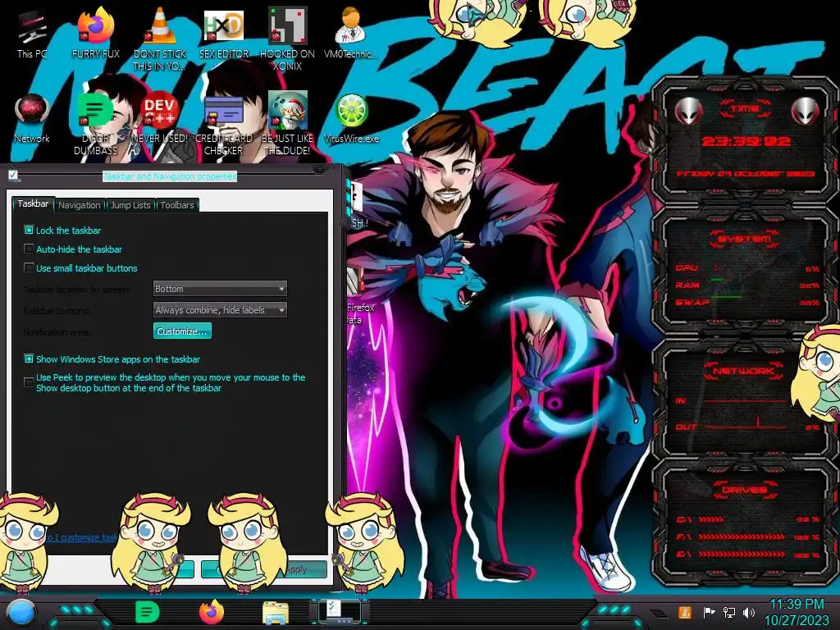Select the Taskbar properties taskbar button
This screenshot has width=840, height=630.
pos(340,612)
